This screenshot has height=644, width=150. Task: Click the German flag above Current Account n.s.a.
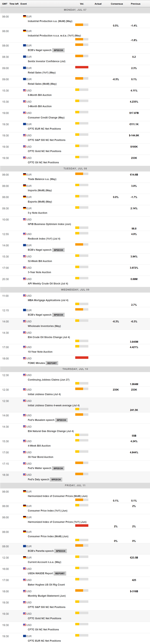click(x=24, y=558)
